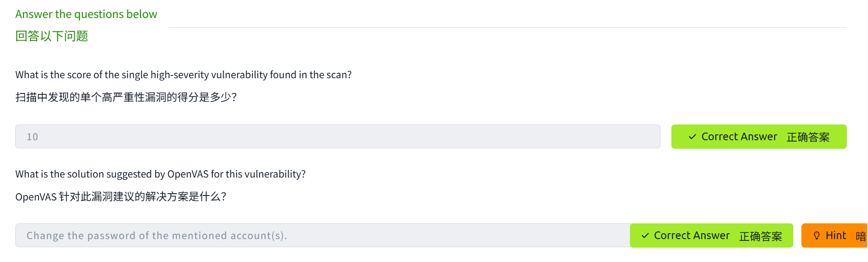Click the 'Answer the questions below' heading

(86, 14)
